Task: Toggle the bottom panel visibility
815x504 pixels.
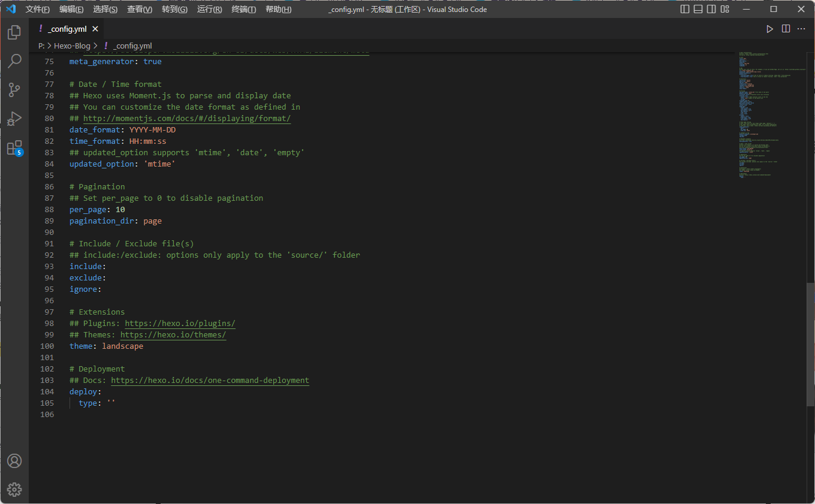Action: 698,10
